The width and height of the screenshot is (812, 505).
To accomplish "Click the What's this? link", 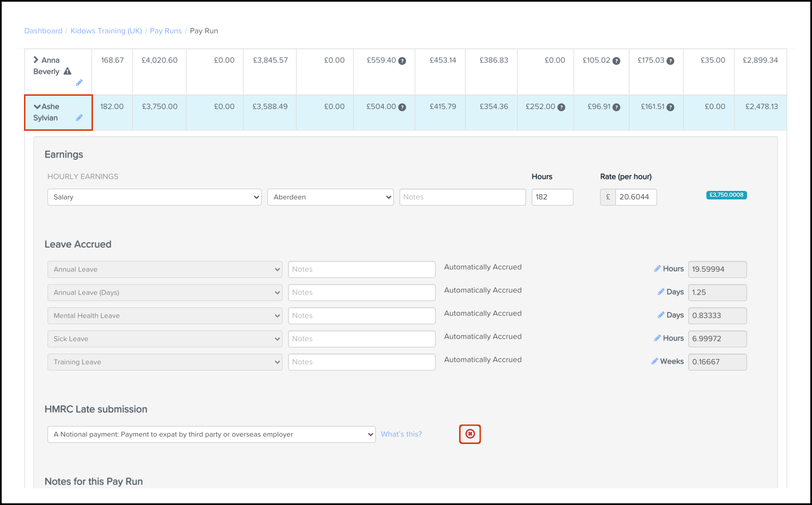I will 401,434.
